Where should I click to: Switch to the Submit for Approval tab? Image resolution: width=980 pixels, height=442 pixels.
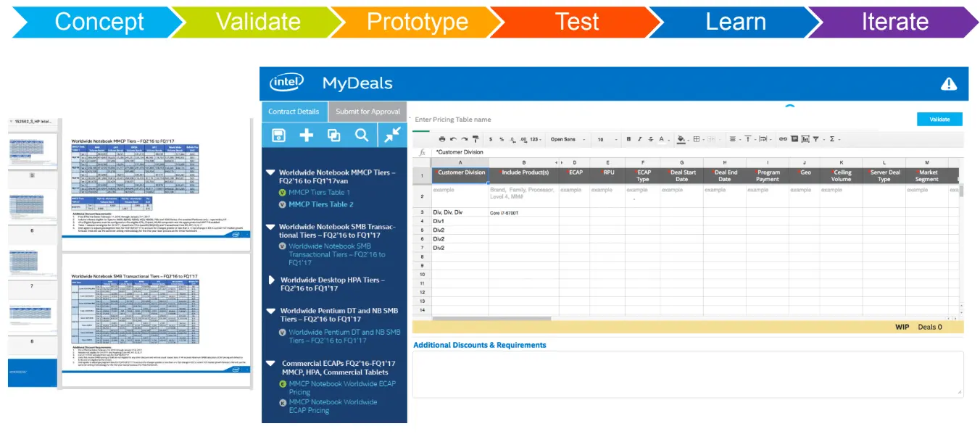367,112
